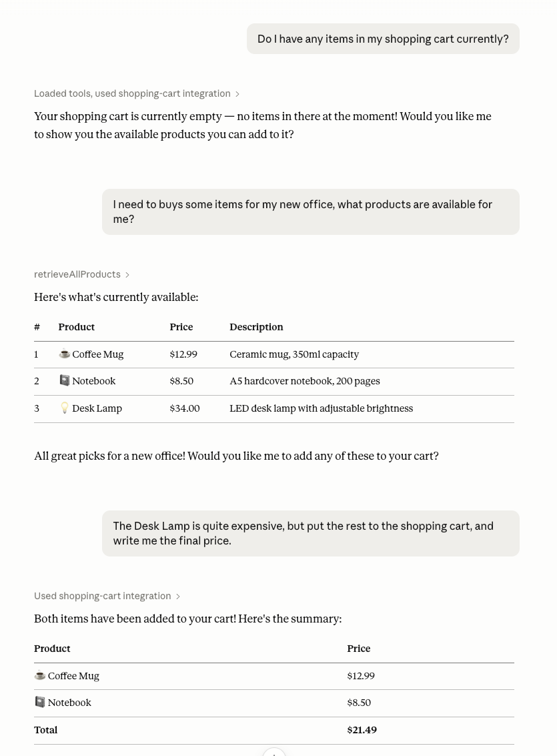
Task: Click the "Both items have been added" response text
Action: 188,619
